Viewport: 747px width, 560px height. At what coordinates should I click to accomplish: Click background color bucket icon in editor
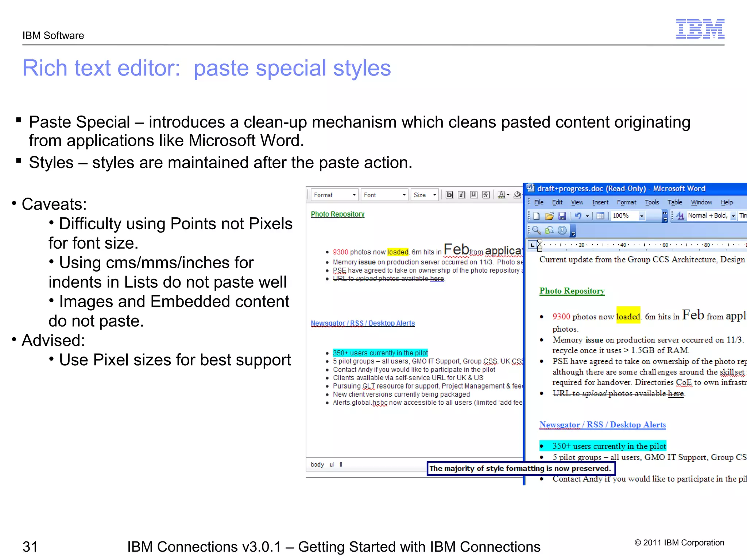[x=518, y=195]
